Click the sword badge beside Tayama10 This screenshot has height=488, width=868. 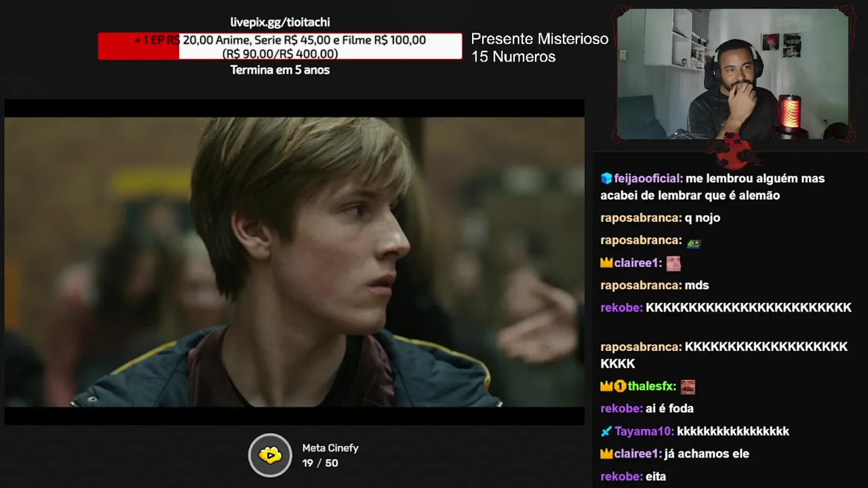(606, 431)
